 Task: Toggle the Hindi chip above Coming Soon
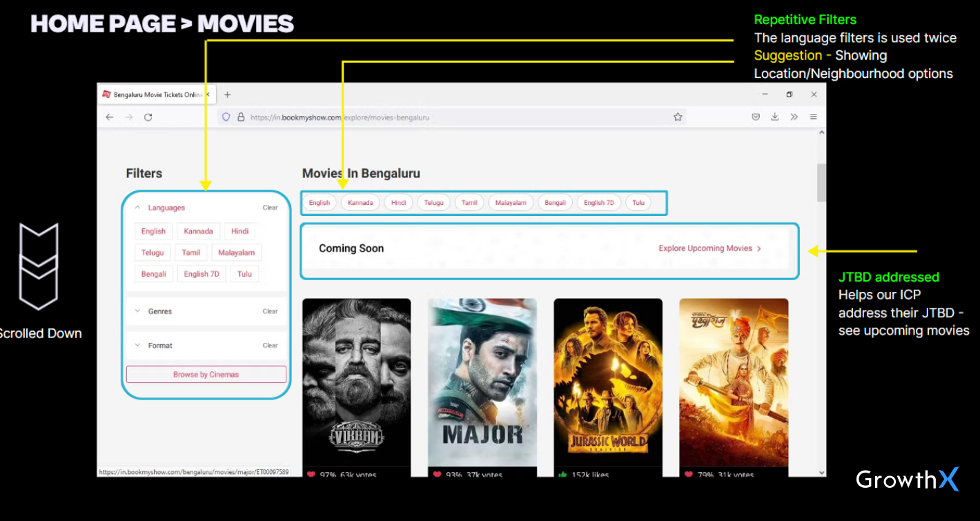point(399,202)
